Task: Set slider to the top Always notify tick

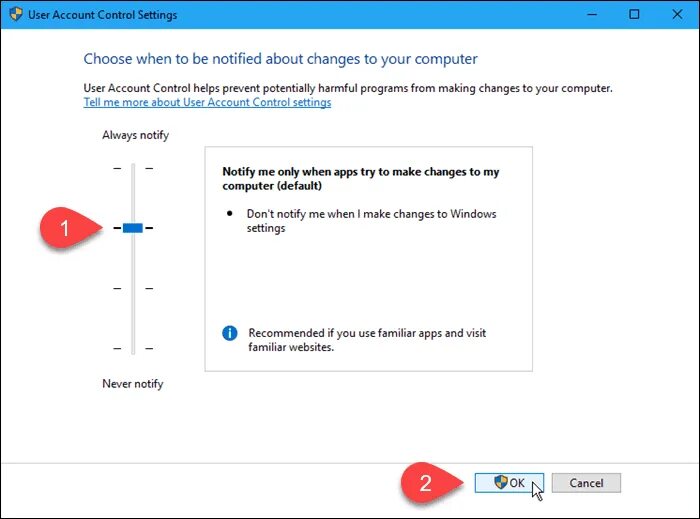Action: [133, 168]
